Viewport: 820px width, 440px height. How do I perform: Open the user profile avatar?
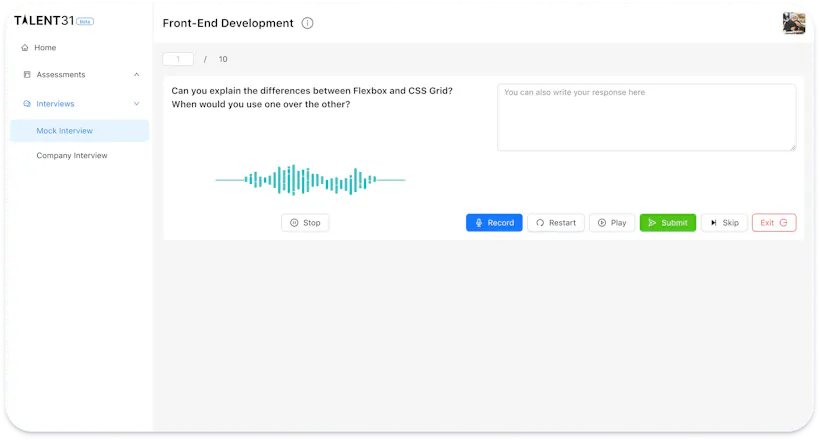793,23
